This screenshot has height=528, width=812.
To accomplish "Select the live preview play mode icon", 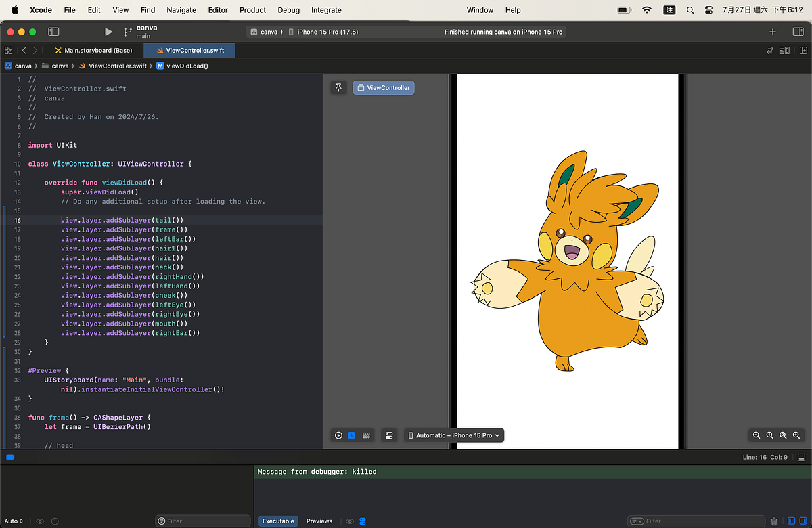I will [x=338, y=435].
